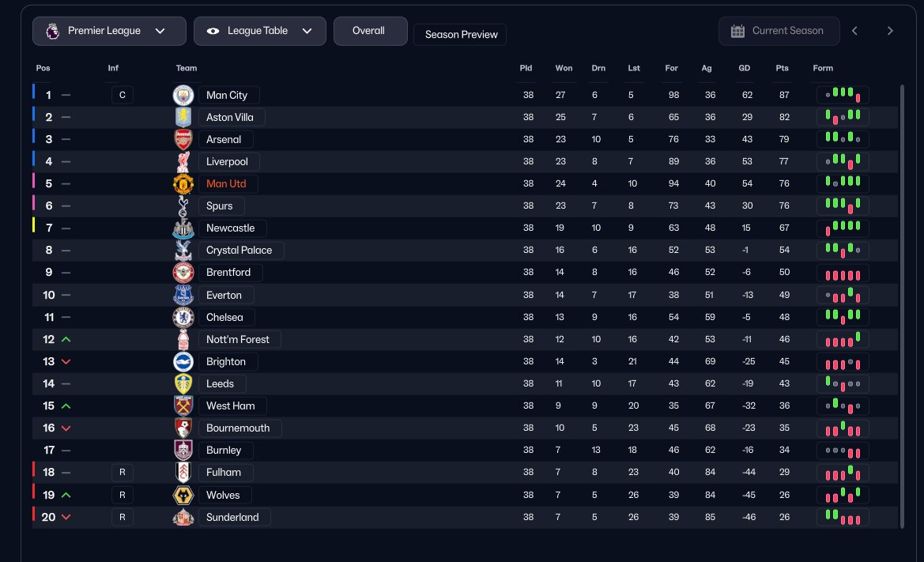Click the Man City club crest

tap(183, 95)
